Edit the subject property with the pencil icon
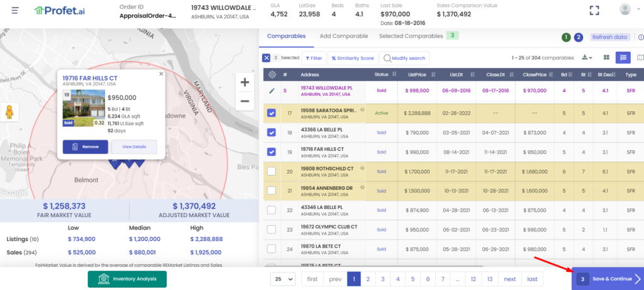This screenshot has height=290, width=644. [272, 91]
